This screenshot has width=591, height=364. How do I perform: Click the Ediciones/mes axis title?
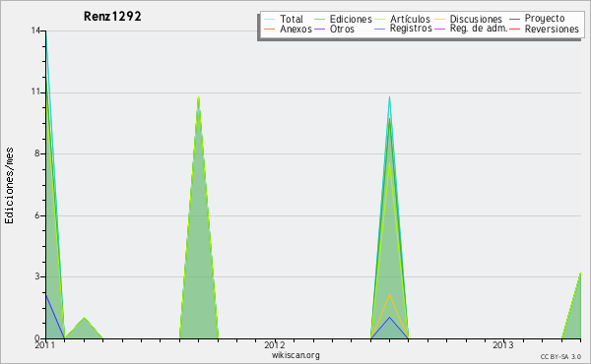9,186
